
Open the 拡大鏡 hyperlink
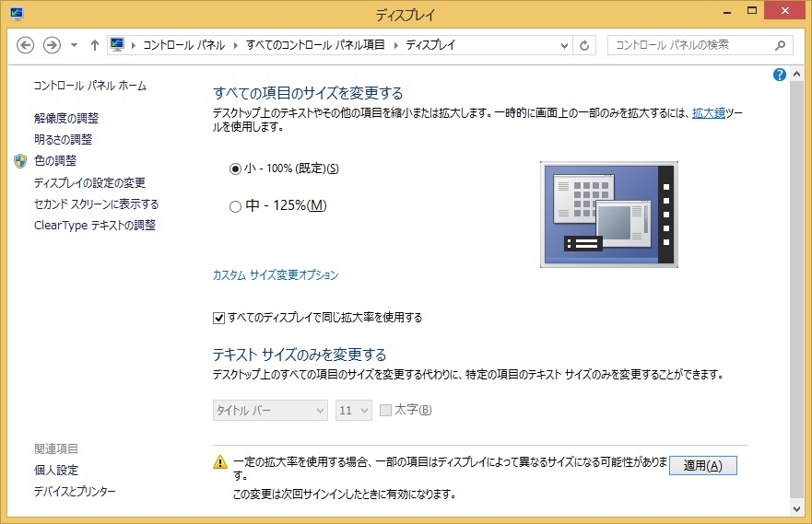coord(709,112)
